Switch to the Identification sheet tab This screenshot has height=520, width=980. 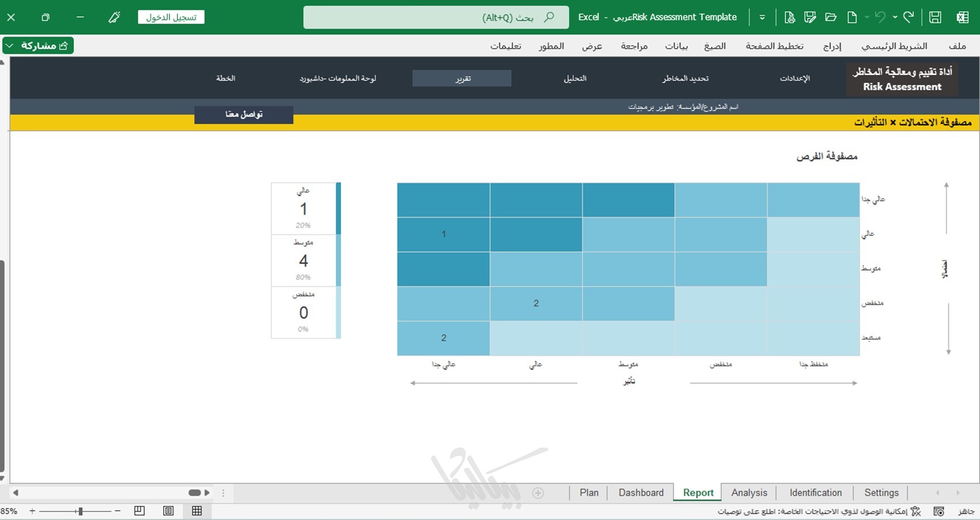(x=815, y=493)
